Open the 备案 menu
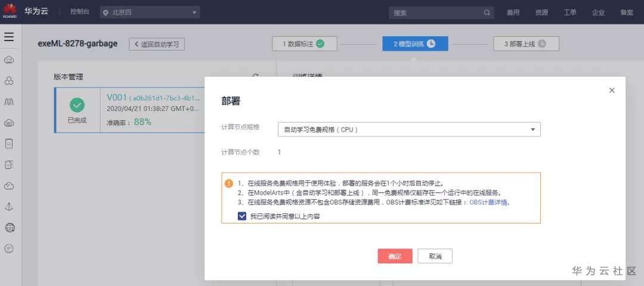The width and height of the screenshot is (644, 286). [x=627, y=13]
